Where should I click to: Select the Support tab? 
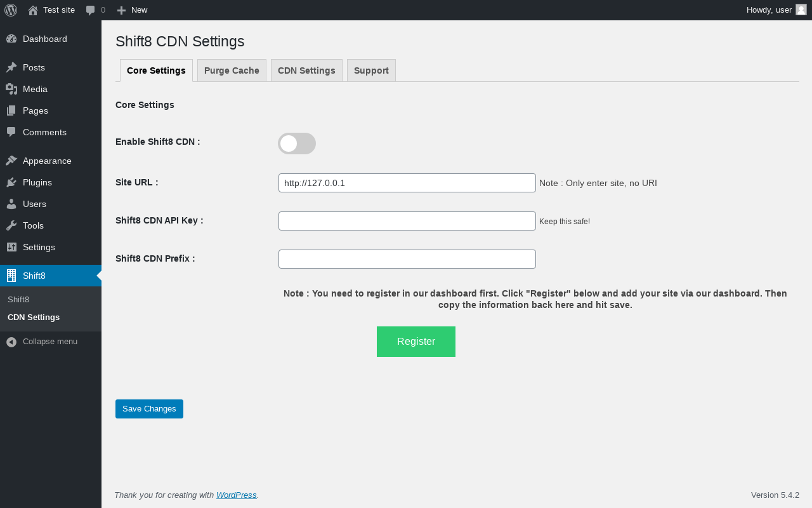pos(371,70)
